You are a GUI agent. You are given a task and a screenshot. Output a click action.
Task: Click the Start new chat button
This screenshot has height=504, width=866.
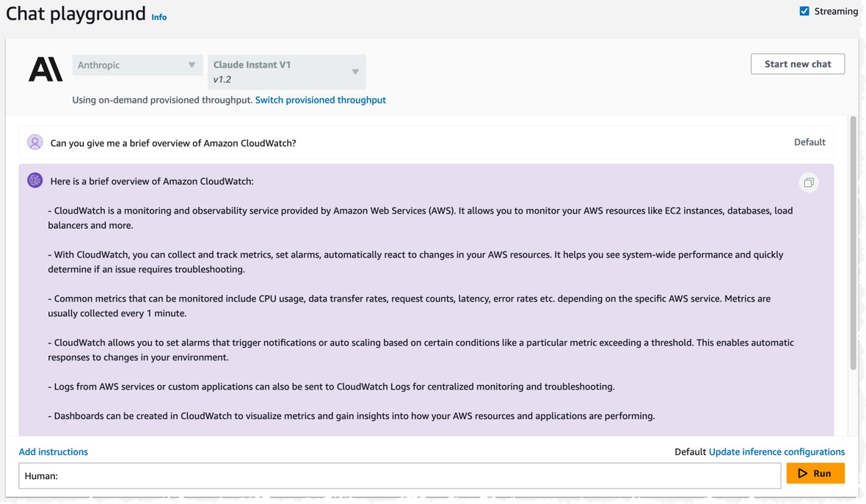[798, 64]
